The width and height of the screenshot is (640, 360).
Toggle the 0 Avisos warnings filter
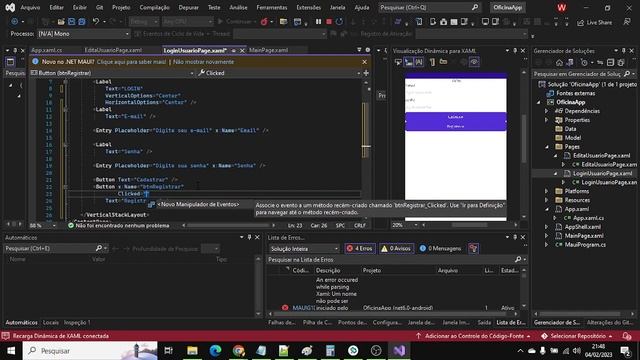pyautogui.click(x=396, y=248)
